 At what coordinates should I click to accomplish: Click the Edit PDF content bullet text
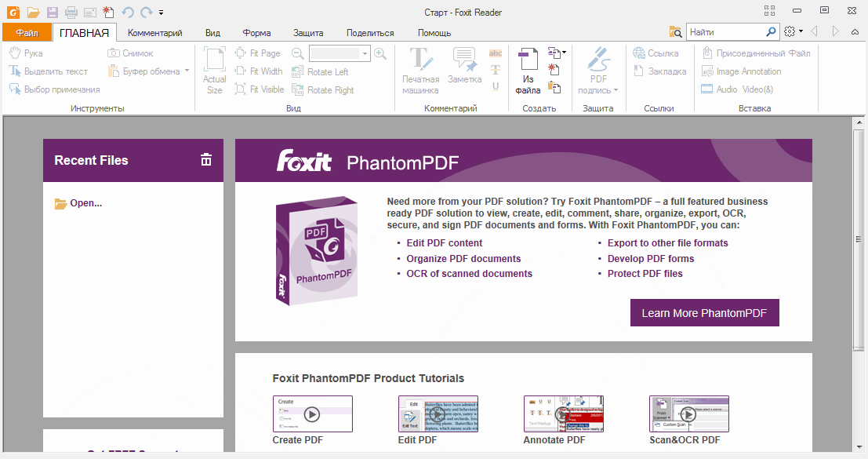coord(445,243)
